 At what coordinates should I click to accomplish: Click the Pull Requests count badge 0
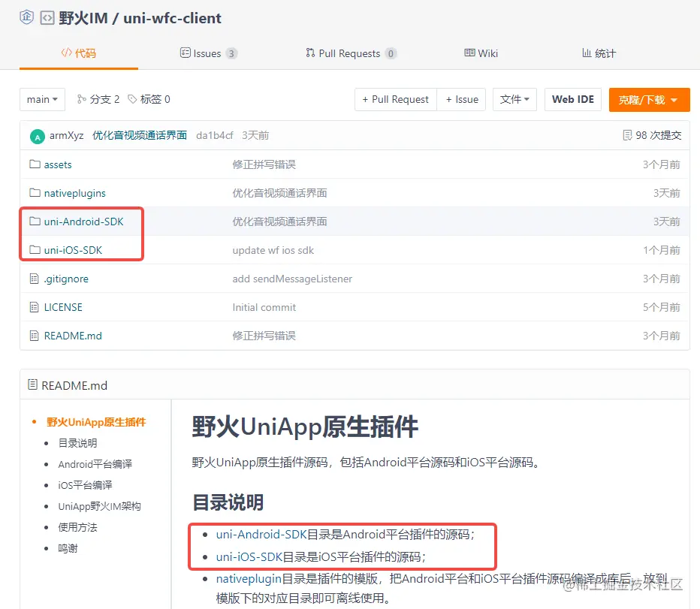point(391,53)
